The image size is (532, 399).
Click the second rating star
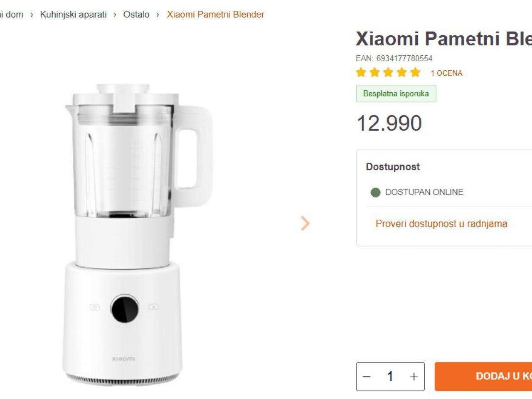pos(375,73)
